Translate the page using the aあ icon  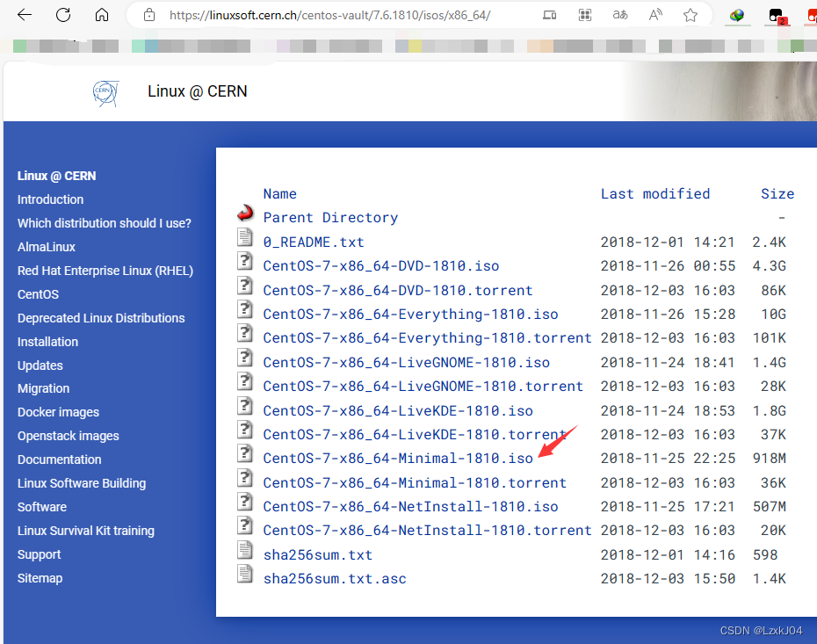(x=620, y=15)
